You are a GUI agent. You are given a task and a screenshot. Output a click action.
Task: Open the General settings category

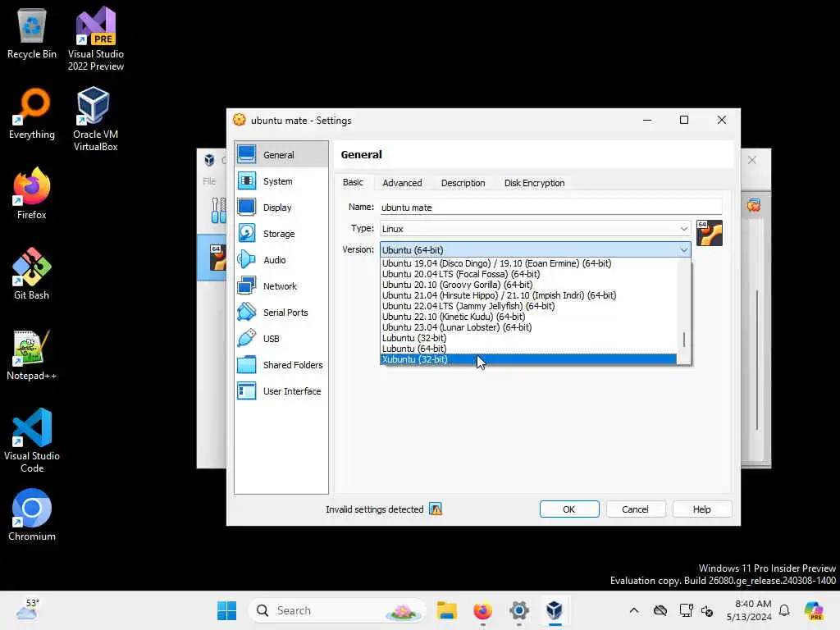[x=281, y=155]
